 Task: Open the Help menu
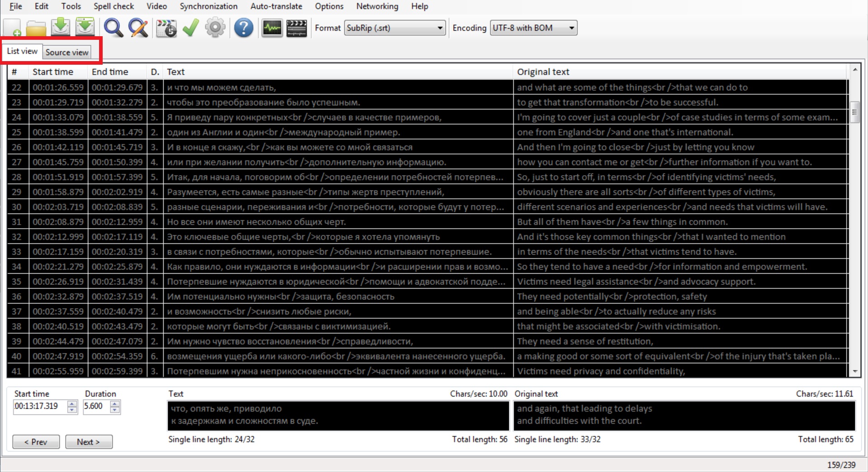click(419, 6)
